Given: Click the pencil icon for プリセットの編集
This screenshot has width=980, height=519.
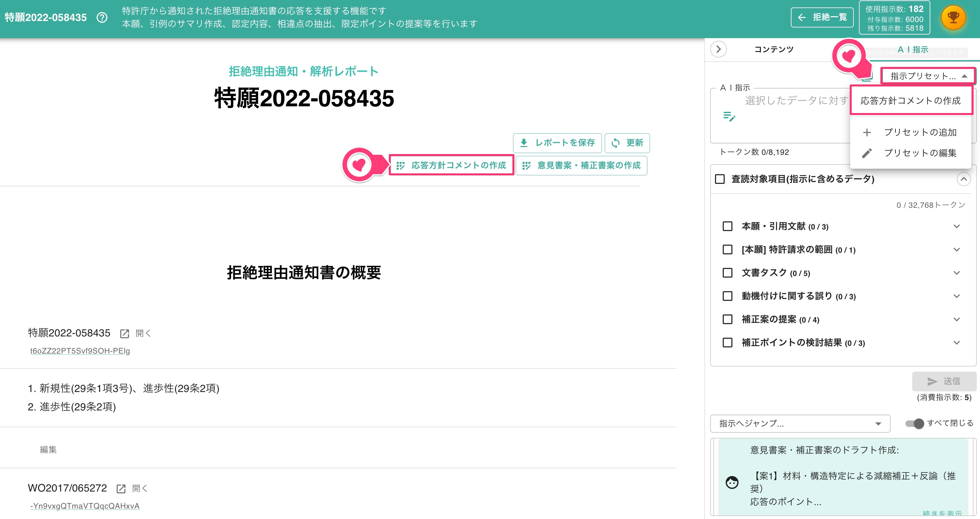Looking at the screenshot, I should [867, 153].
